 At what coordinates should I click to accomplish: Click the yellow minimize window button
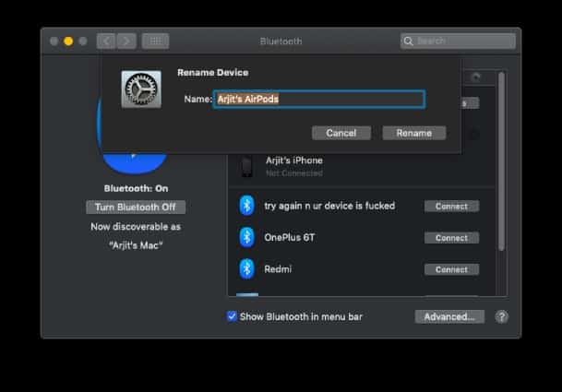coord(68,42)
